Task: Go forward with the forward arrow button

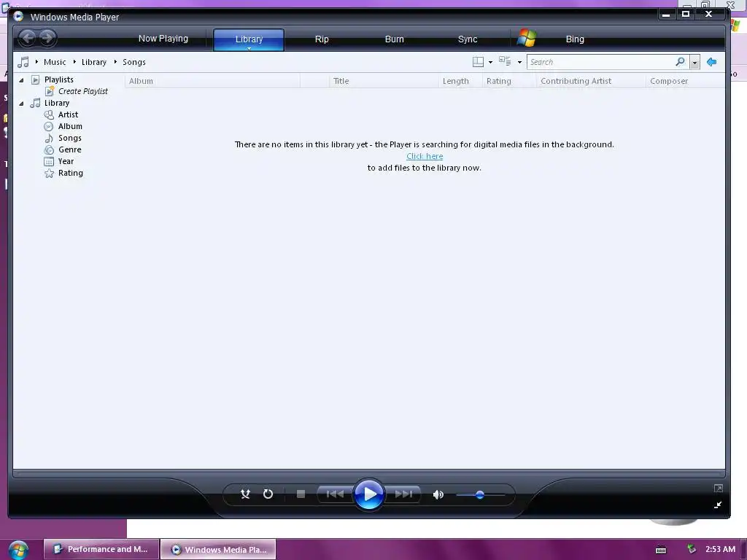Action: tap(47, 38)
